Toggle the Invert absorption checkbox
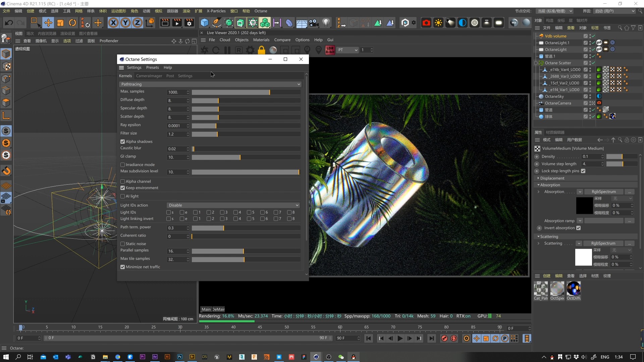Screen dimensions: 644x362 [x=578, y=228]
